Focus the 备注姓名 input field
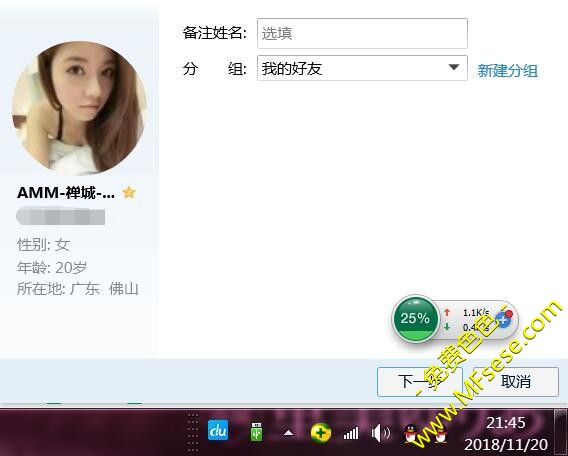 pyautogui.click(x=362, y=33)
